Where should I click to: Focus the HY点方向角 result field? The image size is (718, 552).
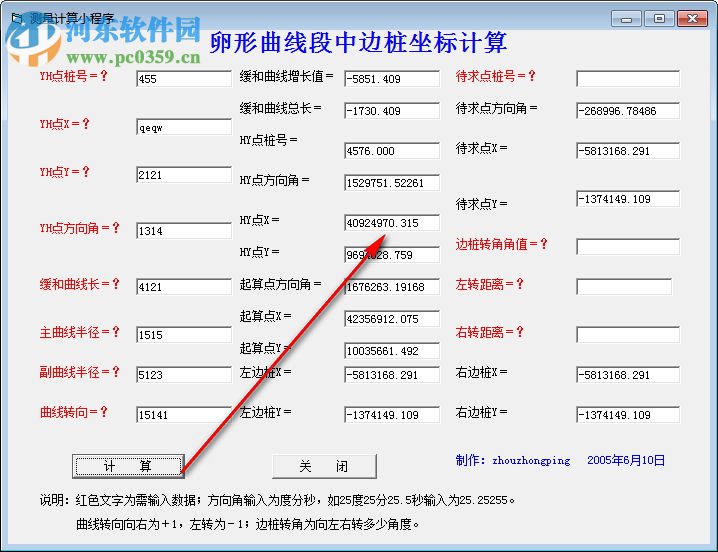(x=392, y=182)
